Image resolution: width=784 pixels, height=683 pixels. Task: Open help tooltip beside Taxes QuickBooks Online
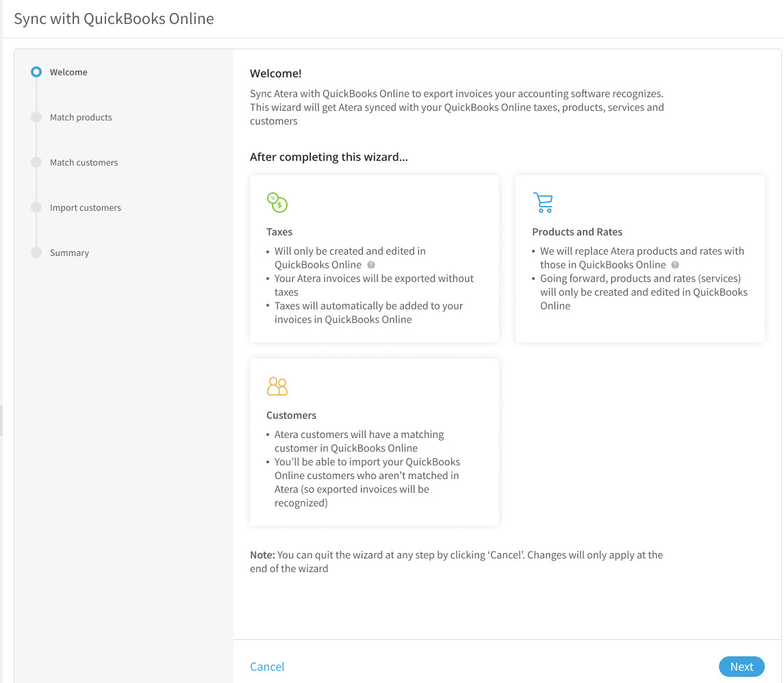point(371,265)
